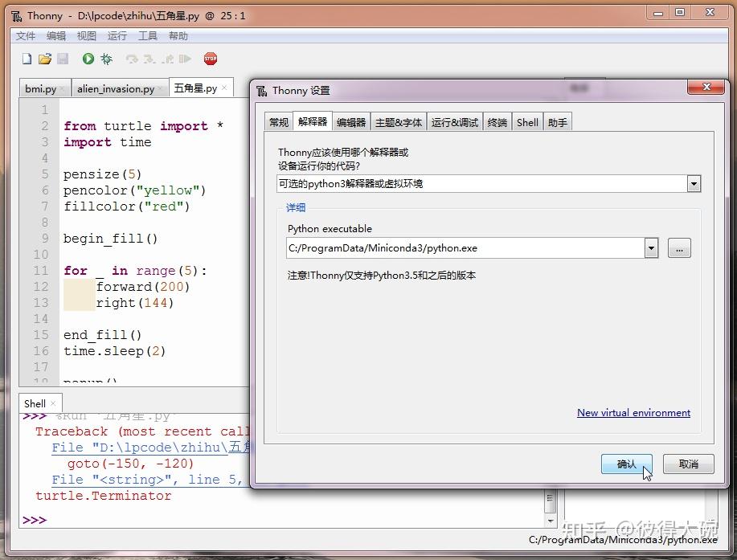
Task: Click the ... button to browse executables
Action: pyautogui.click(x=679, y=248)
